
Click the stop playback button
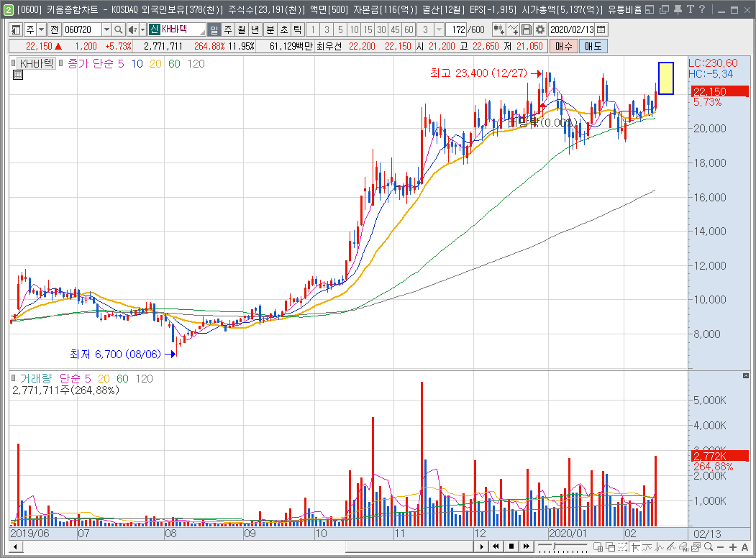point(511,546)
